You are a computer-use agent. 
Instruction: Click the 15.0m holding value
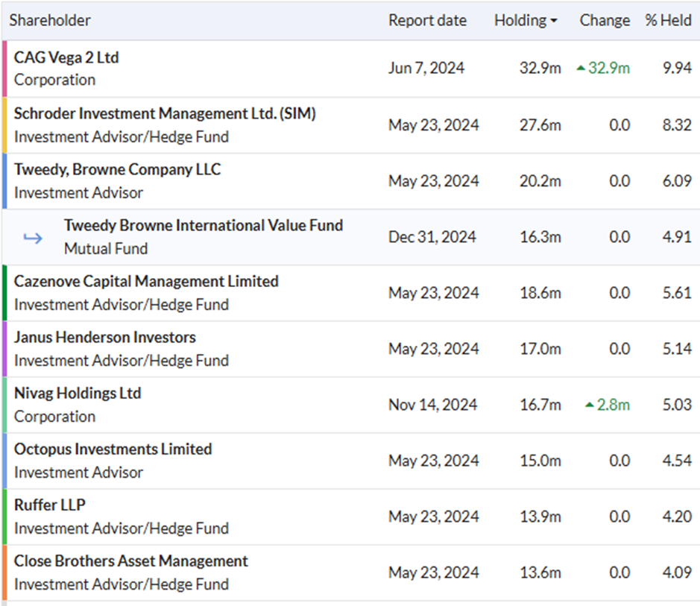click(540, 461)
